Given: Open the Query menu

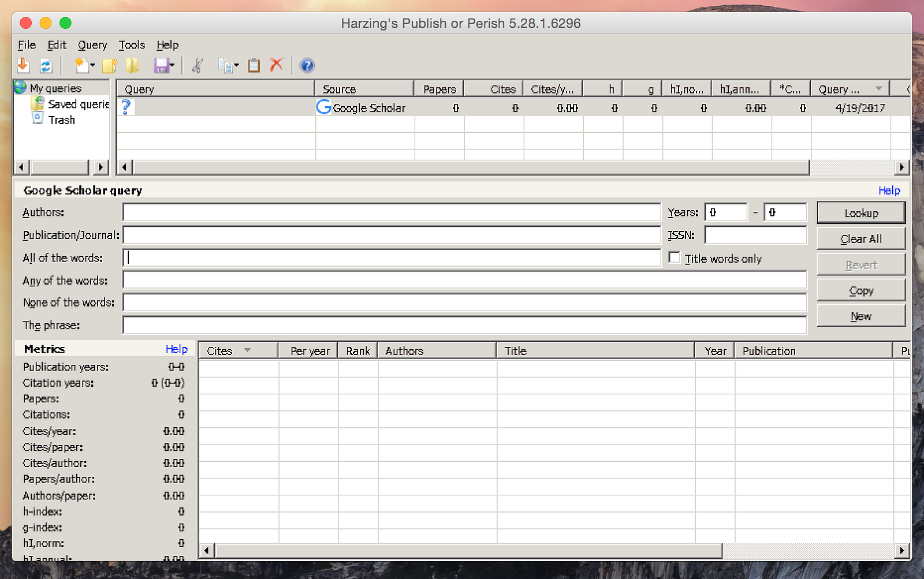Looking at the screenshot, I should [92, 45].
